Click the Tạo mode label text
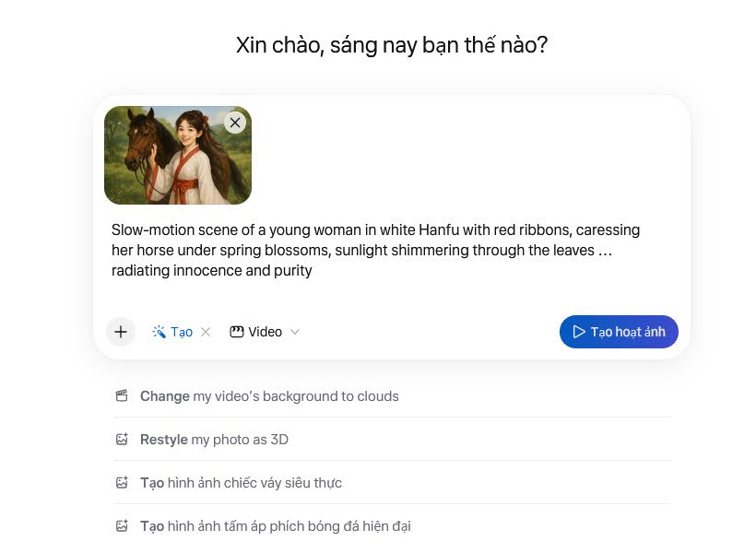This screenshot has width=756, height=553. pos(182,332)
